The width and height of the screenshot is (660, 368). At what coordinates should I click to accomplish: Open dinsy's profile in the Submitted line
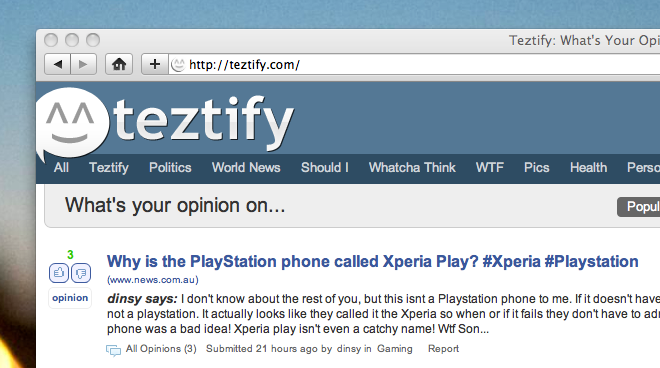click(349, 349)
